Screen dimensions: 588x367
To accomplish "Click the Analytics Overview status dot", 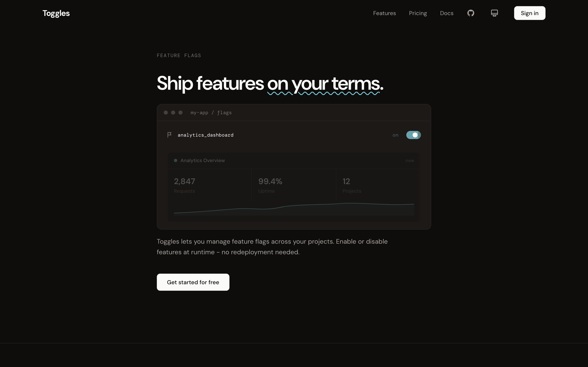I will click(175, 160).
